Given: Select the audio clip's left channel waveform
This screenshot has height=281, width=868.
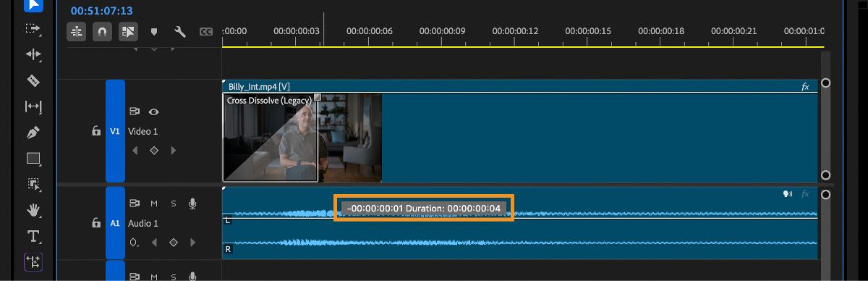Looking at the screenshot, I should [x=519, y=214].
